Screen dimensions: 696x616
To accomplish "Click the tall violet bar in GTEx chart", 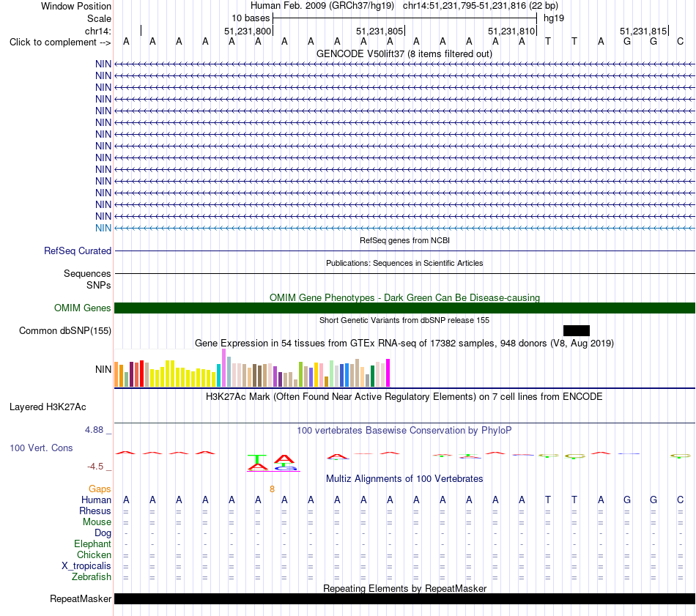I will click(223, 368).
